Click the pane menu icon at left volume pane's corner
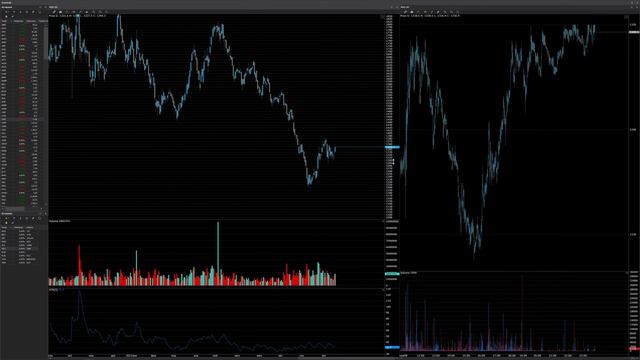The width and height of the screenshot is (640, 360). point(382,221)
